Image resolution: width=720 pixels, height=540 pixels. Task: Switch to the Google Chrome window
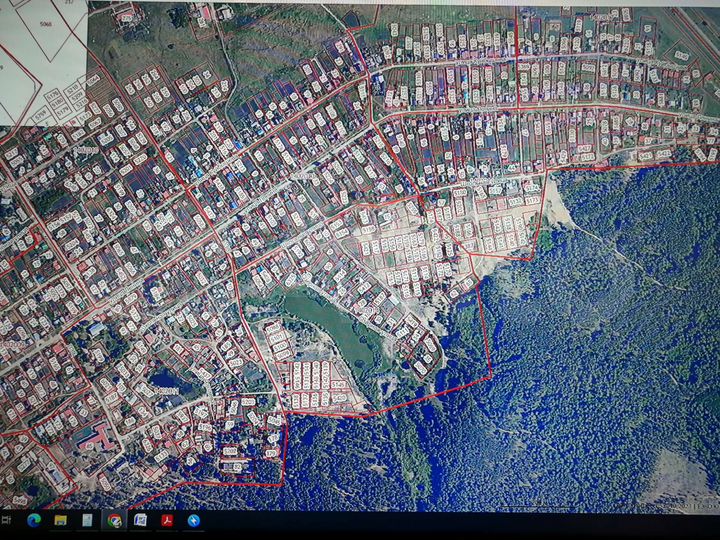coord(115,520)
